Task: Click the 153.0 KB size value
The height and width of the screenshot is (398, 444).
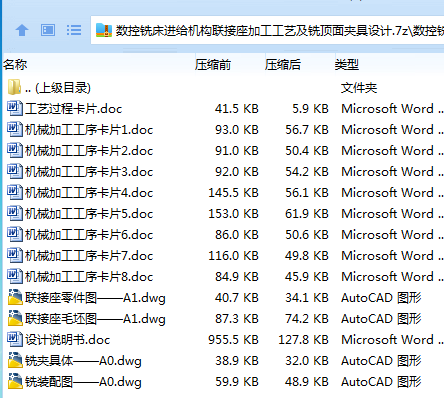Action: point(233,214)
